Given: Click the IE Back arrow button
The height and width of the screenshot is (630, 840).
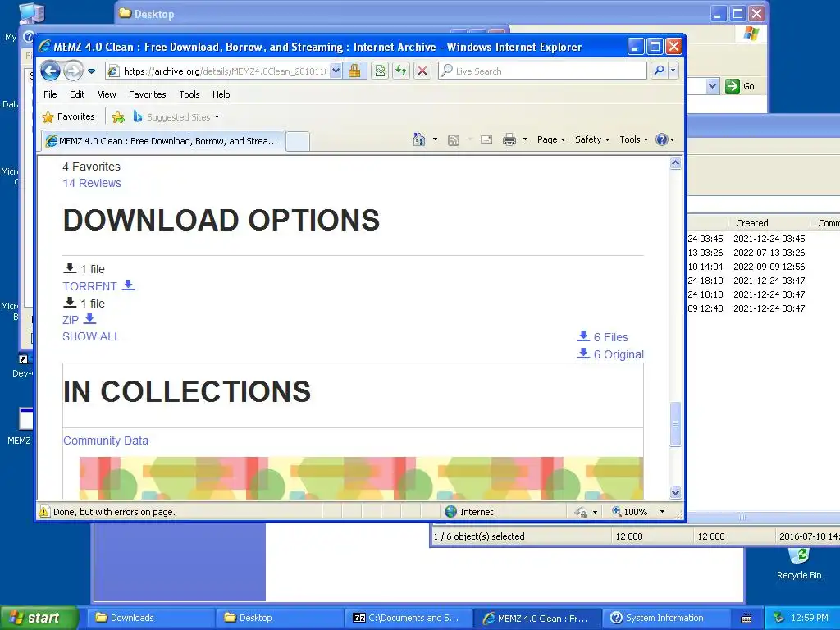Looking at the screenshot, I should tap(50, 71).
